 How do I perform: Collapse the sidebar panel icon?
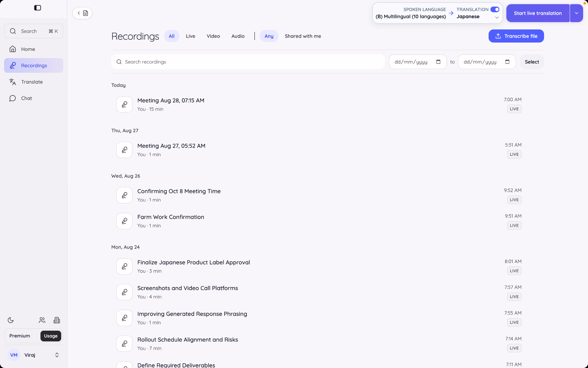pyautogui.click(x=38, y=8)
